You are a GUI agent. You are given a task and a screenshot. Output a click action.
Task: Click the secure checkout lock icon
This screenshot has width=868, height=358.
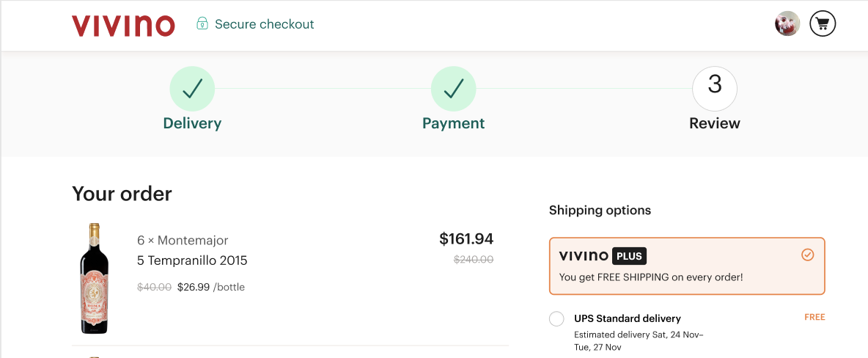point(202,24)
